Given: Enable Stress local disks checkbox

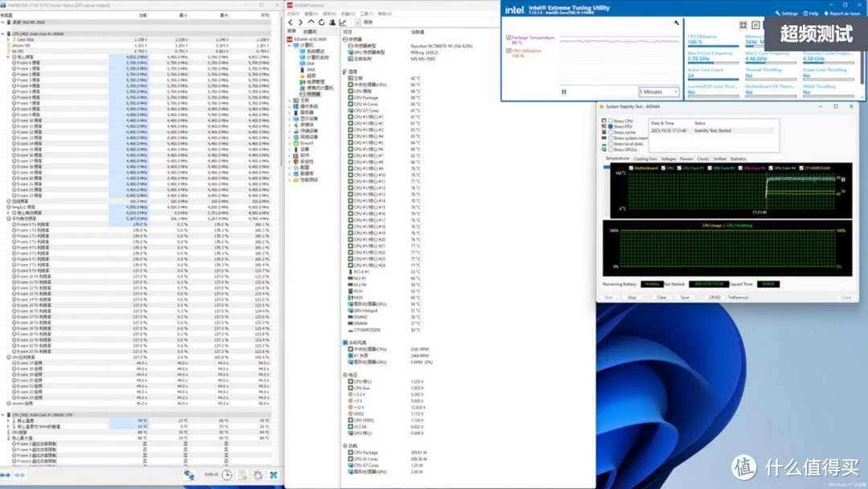Looking at the screenshot, I should [611, 143].
